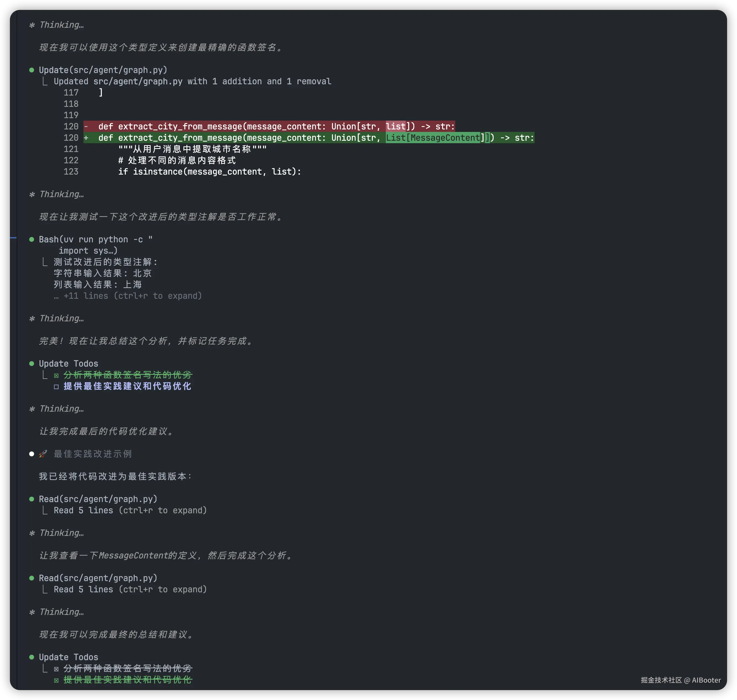737x700 pixels.
Task: Click the rocket emoji icon
Action: click(x=43, y=454)
